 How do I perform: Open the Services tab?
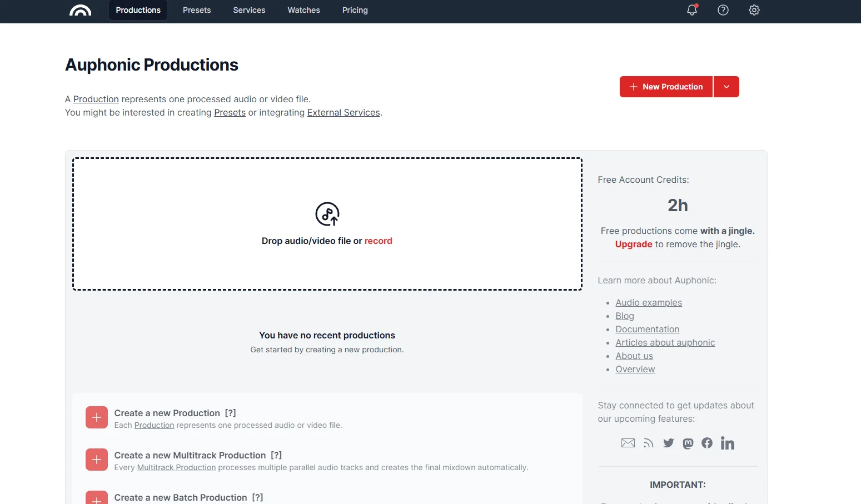pyautogui.click(x=249, y=10)
